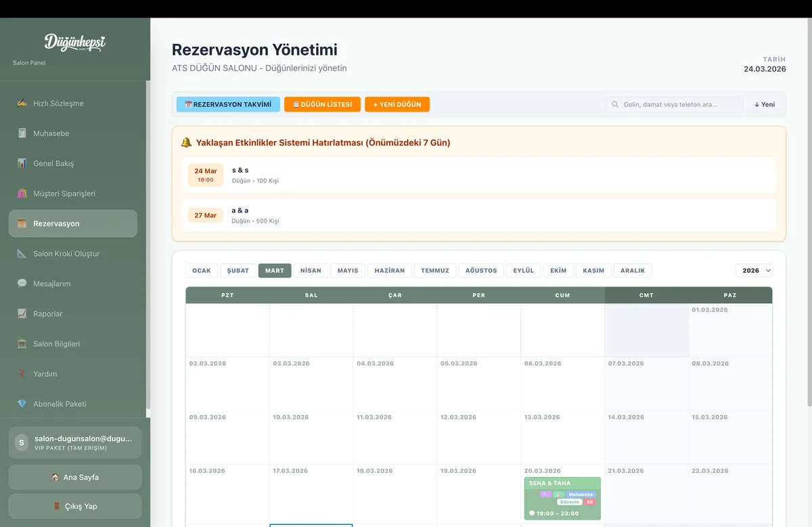812x527 pixels.
Task: Click purple ruler icon on SENA & TAHA card
Action: pyautogui.click(x=545, y=495)
